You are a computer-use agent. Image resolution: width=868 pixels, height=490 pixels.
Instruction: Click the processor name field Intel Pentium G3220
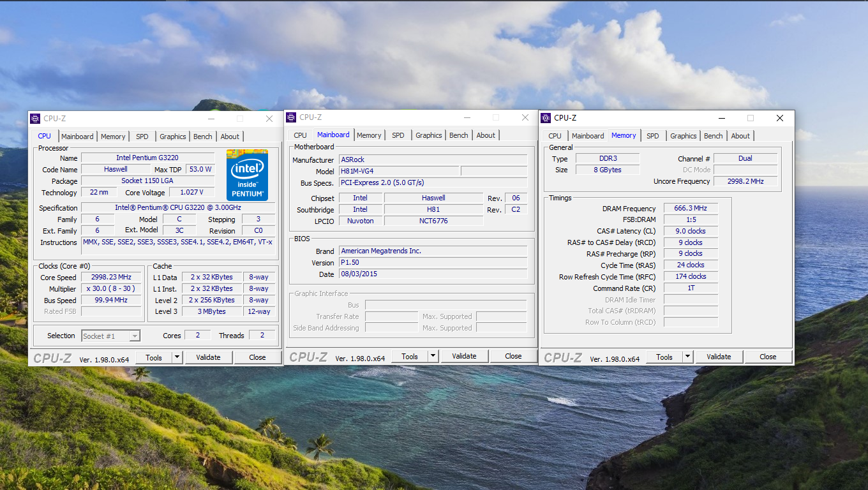(147, 158)
